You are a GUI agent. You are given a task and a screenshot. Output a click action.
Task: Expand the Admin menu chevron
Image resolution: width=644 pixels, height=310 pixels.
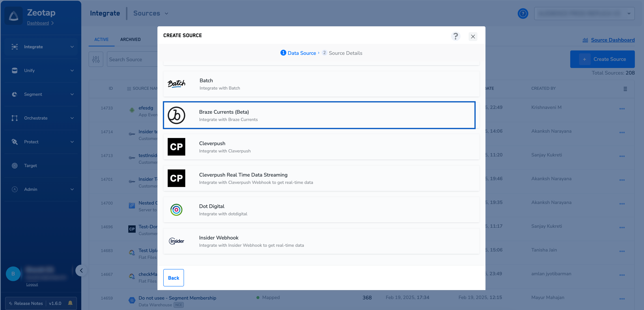point(72,189)
